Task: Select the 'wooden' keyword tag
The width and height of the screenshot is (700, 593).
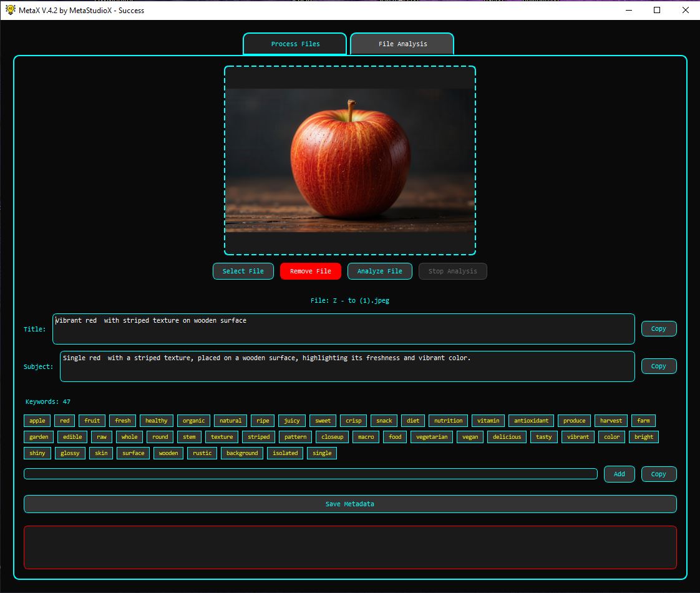Action: [x=168, y=453]
